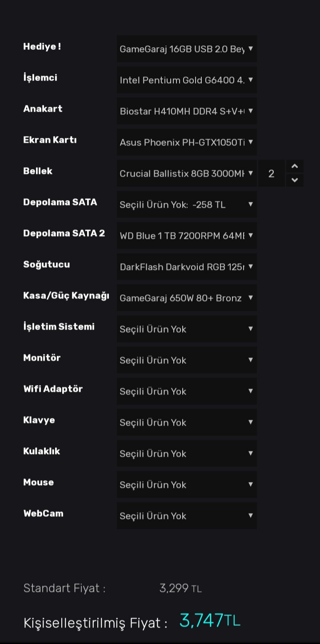Expand the Kulaklık headset dropdown

click(x=186, y=453)
